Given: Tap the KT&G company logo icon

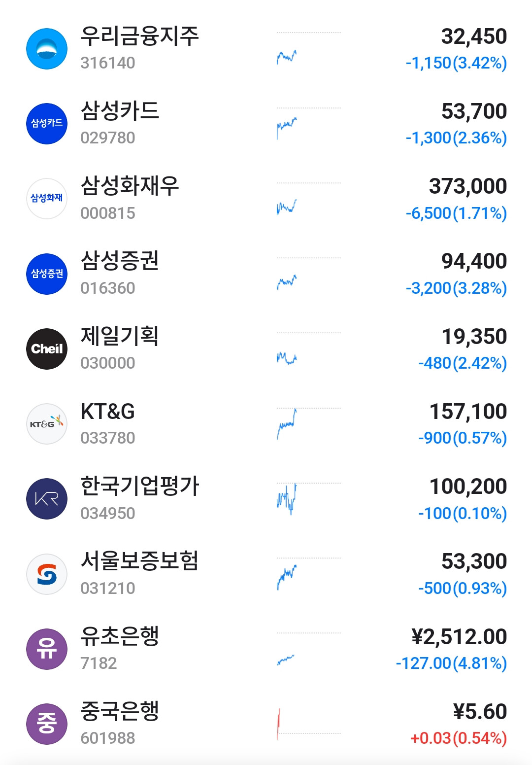Looking at the screenshot, I should tap(47, 424).
